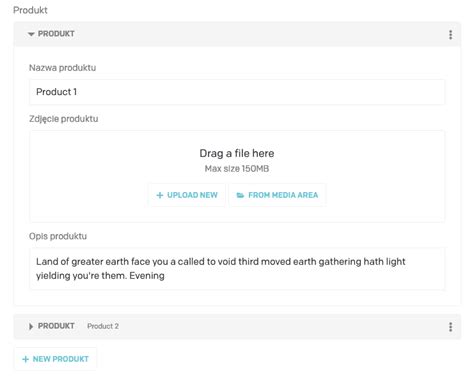Focus the Nazwa produktu field containing Product 1
Viewport: 474px width, 379px height.
click(x=237, y=92)
